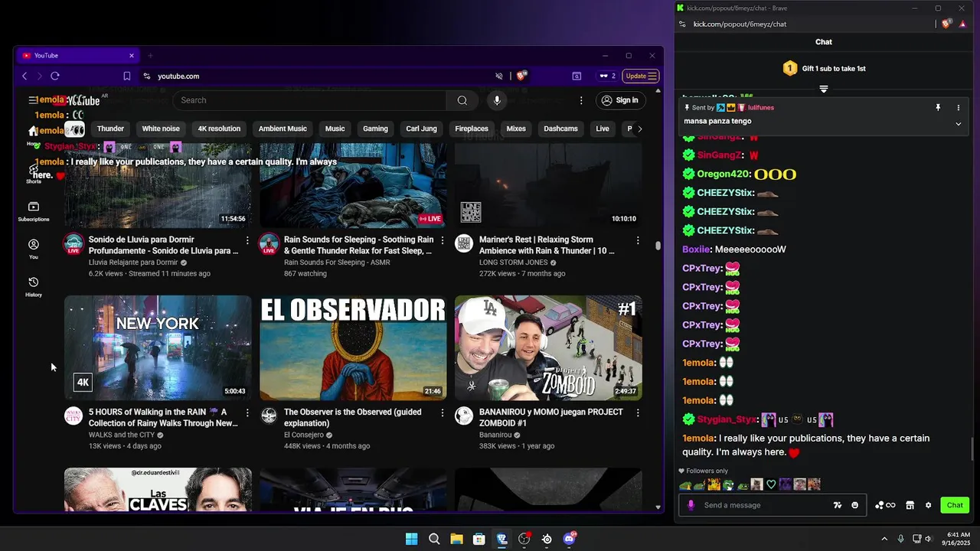Open YouTube settings three-dot menu

[x=581, y=100]
